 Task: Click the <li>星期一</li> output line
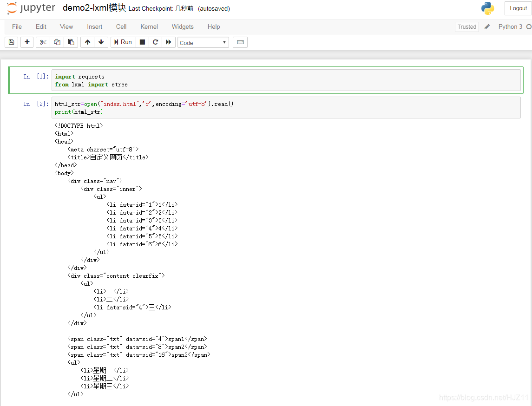click(105, 370)
